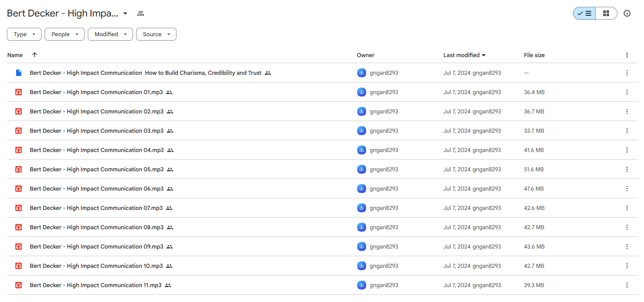Open the column header more options menu

(x=627, y=55)
